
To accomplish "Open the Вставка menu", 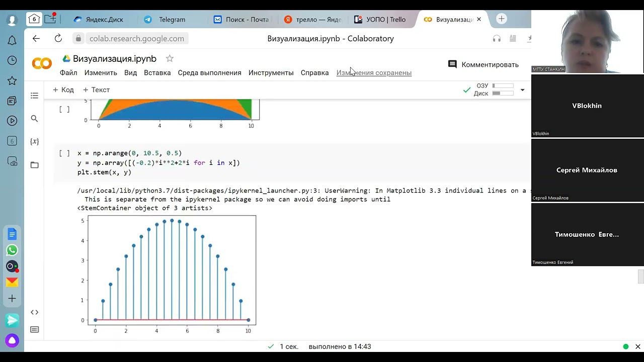I will [x=157, y=72].
